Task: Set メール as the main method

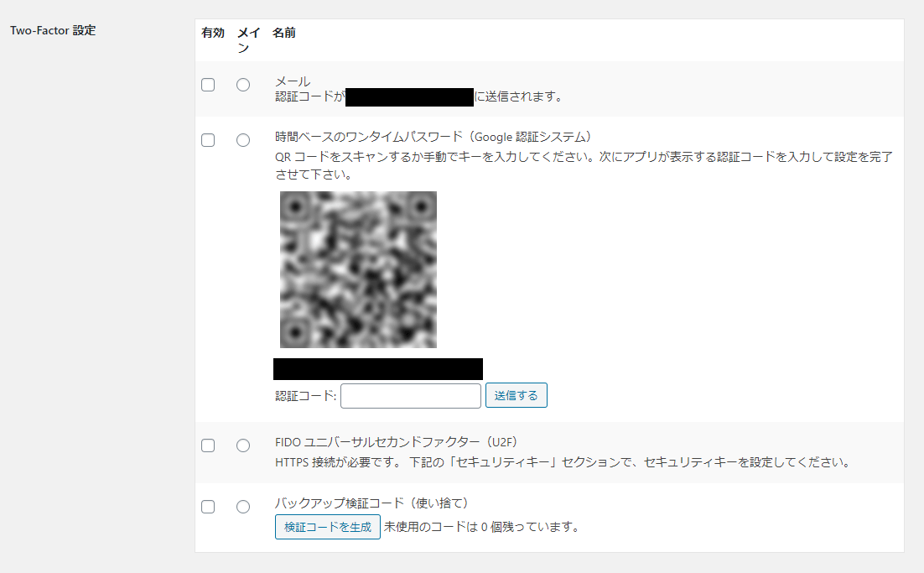Action: [x=243, y=85]
